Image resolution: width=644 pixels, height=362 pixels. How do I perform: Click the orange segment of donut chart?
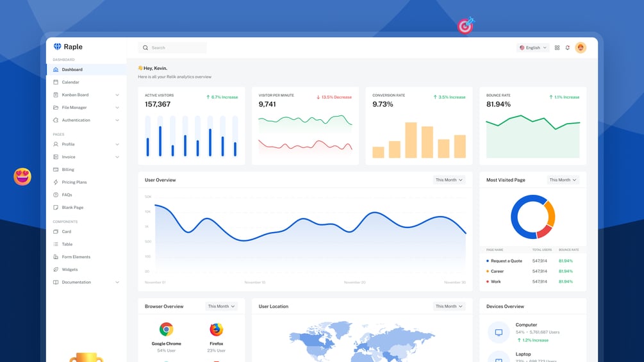click(x=551, y=213)
